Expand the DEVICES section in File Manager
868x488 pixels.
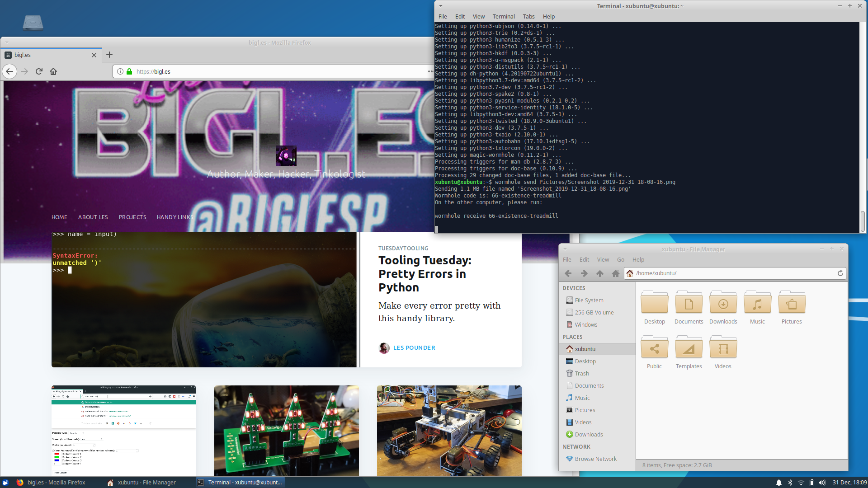pyautogui.click(x=574, y=288)
